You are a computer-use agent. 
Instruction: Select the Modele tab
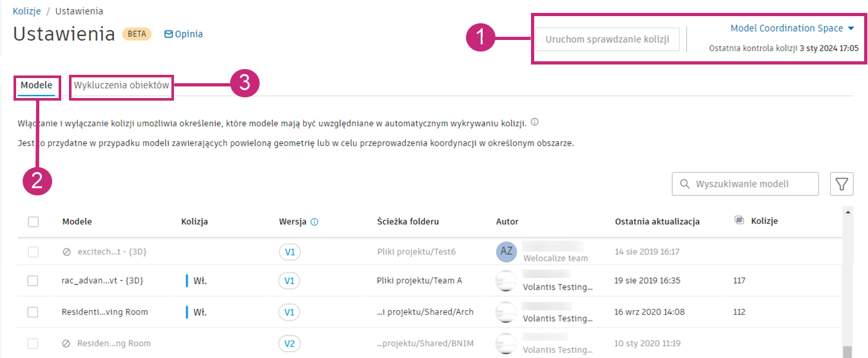[37, 85]
